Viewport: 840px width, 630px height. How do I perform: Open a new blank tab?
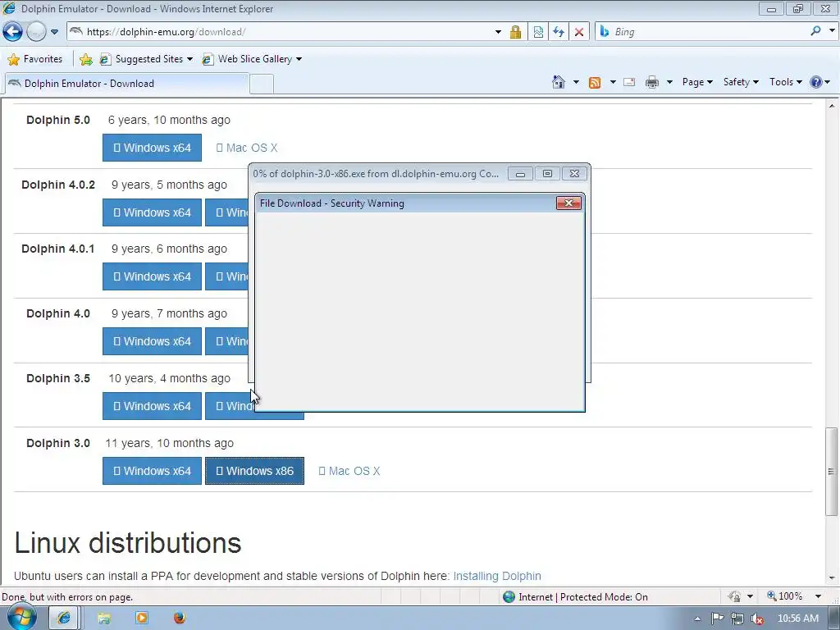click(x=262, y=84)
